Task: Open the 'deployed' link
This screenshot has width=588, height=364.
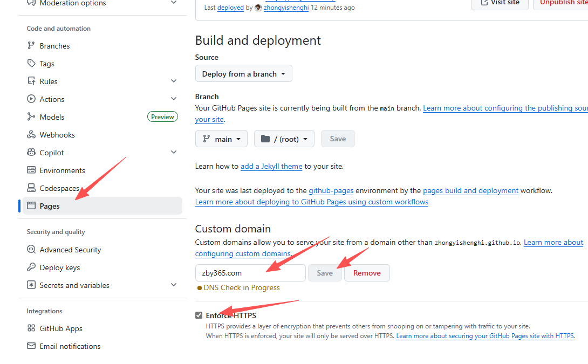Action: [231, 8]
